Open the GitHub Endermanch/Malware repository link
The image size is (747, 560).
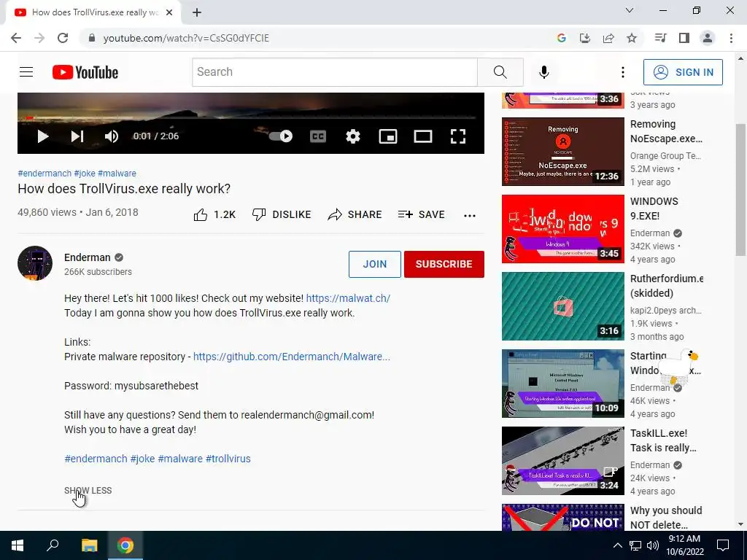point(292,357)
